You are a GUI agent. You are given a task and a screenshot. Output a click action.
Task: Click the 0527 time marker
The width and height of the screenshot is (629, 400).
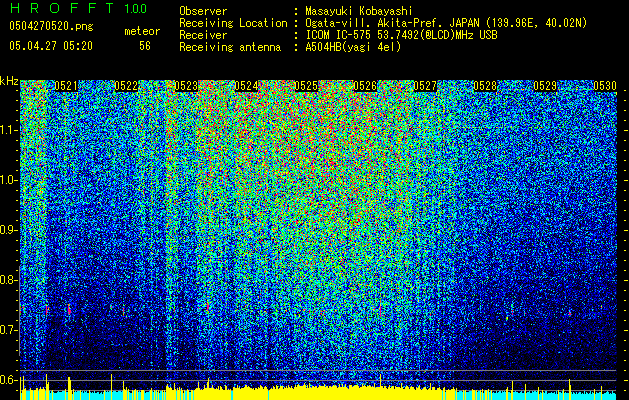coord(425,86)
